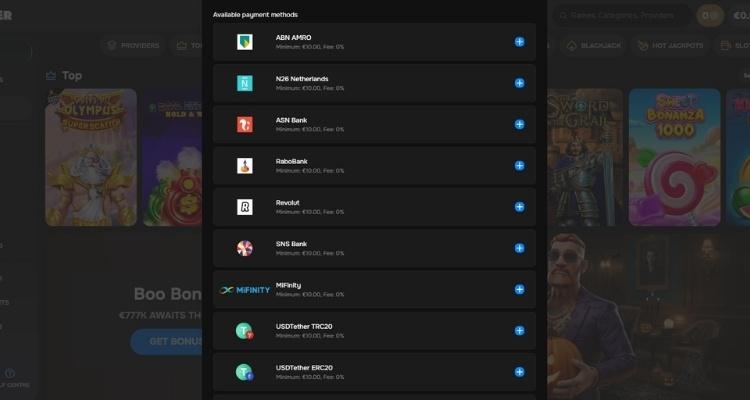Open the Sweet Bonanza 1000 game thumbnail
The width and height of the screenshot is (750, 400).
674,155
